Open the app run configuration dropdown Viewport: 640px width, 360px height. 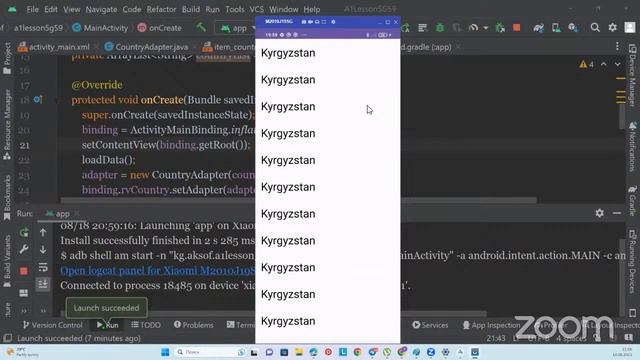pos(237,28)
